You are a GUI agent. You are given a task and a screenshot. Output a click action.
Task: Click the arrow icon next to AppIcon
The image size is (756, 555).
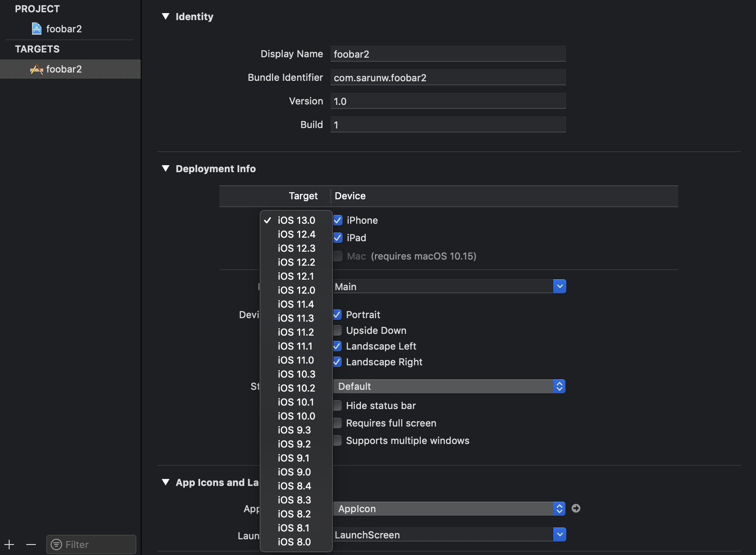pyautogui.click(x=576, y=508)
